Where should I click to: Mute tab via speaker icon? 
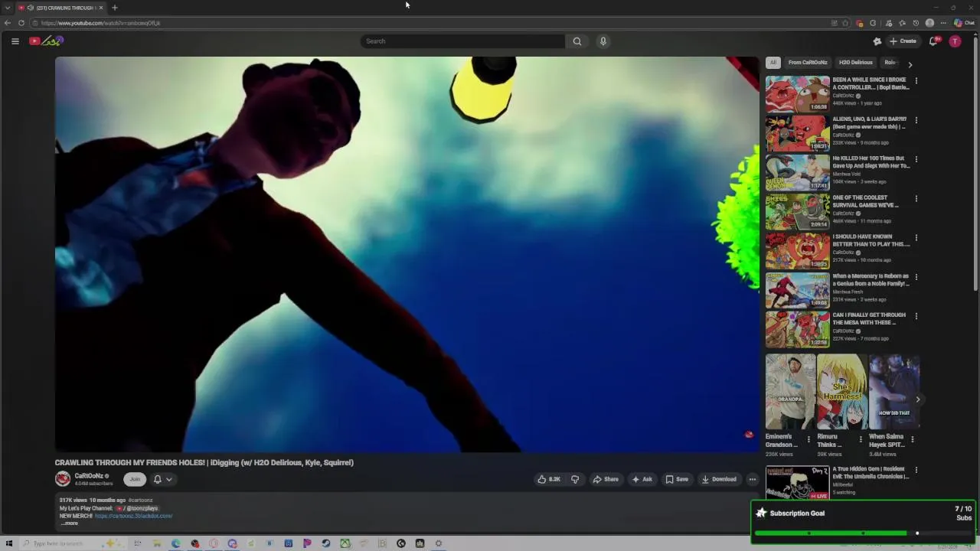tap(31, 8)
